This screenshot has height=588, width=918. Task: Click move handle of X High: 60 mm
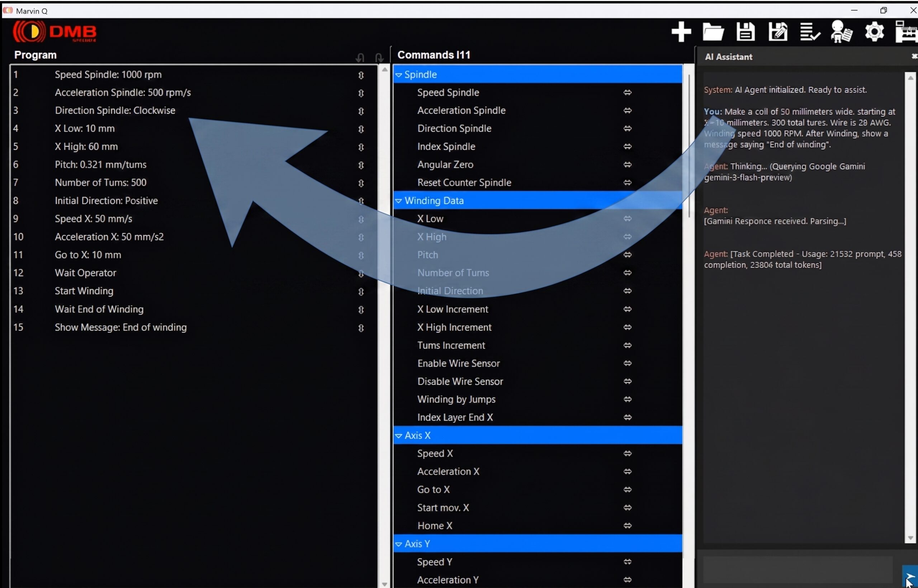(x=361, y=147)
